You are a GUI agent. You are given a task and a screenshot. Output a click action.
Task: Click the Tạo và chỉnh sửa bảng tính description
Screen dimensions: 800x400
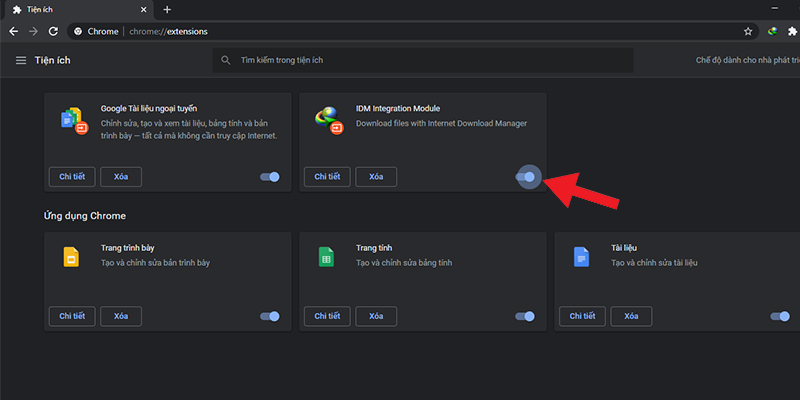tap(404, 263)
